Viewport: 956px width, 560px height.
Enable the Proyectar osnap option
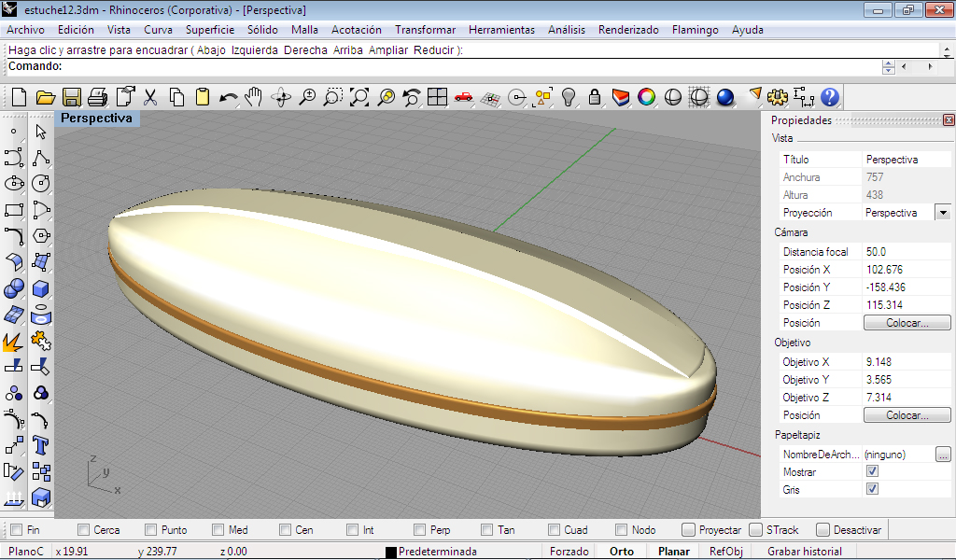tap(688, 530)
